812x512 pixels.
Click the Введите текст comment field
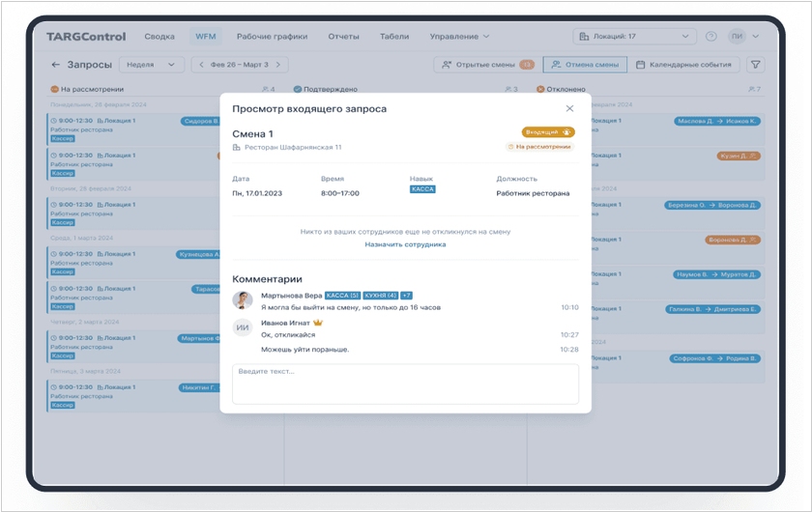click(x=405, y=383)
